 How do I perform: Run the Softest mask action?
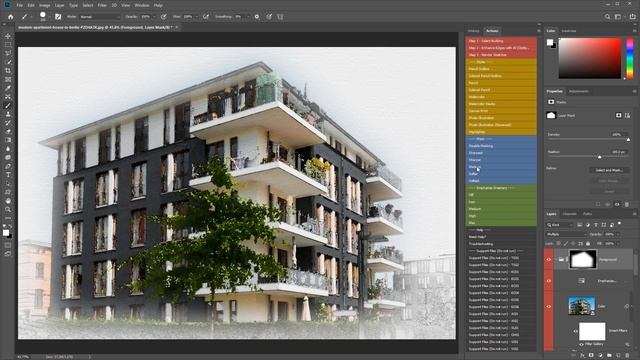pyautogui.click(x=501, y=180)
